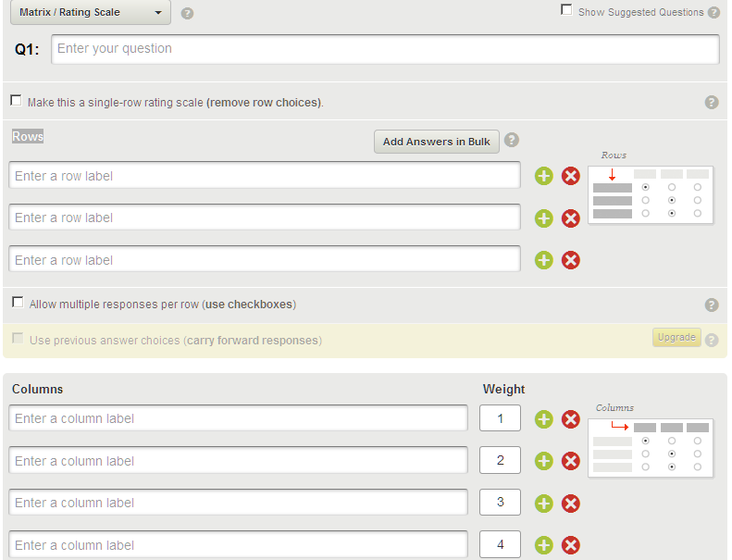
Task: Click green plus icon beside third row label
Action: click(x=544, y=260)
